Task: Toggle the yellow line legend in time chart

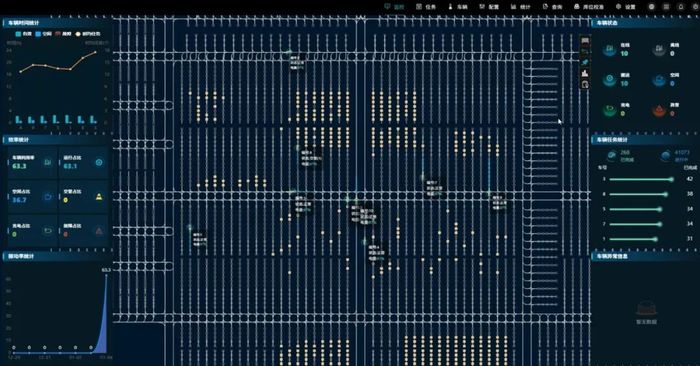Action: pos(88,34)
